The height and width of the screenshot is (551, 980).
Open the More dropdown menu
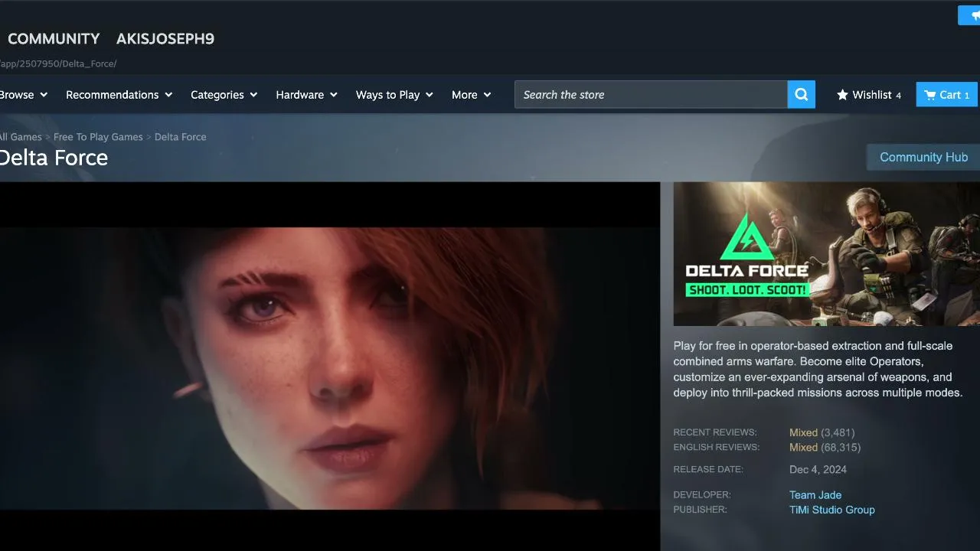tap(472, 95)
